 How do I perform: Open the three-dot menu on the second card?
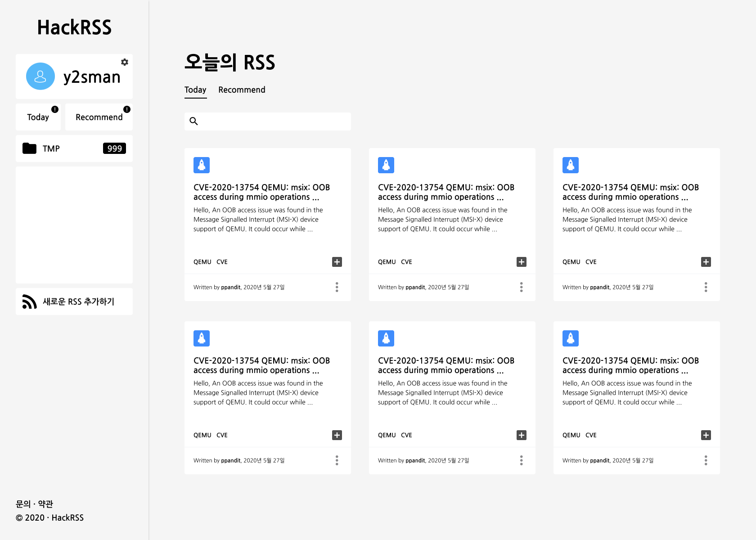pyautogui.click(x=522, y=287)
